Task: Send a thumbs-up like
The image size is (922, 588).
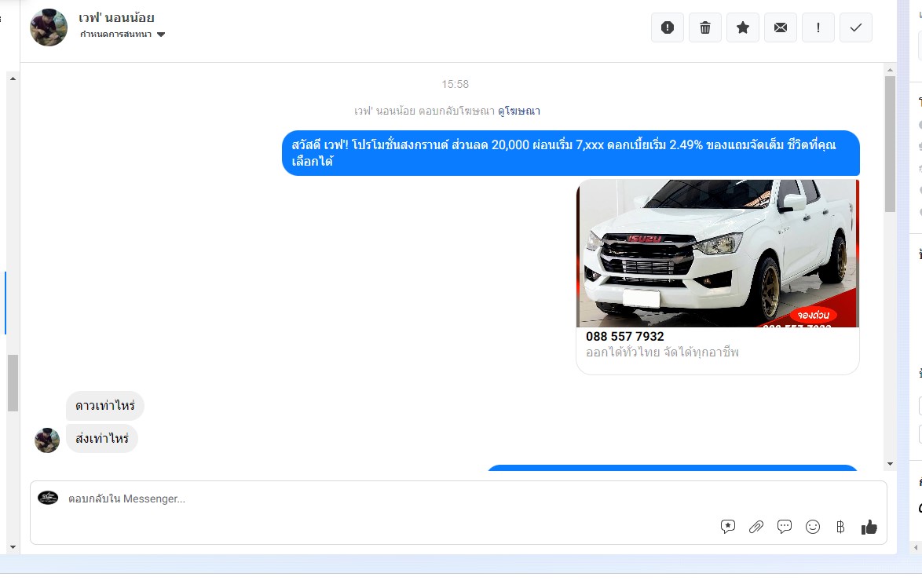Action: pyautogui.click(x=869, y=527)
